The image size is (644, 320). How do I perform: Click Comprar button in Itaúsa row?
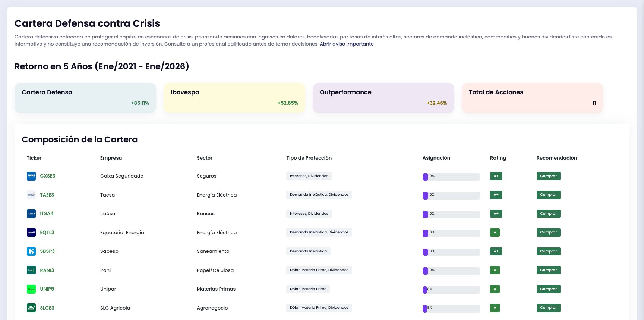(548, 214)
